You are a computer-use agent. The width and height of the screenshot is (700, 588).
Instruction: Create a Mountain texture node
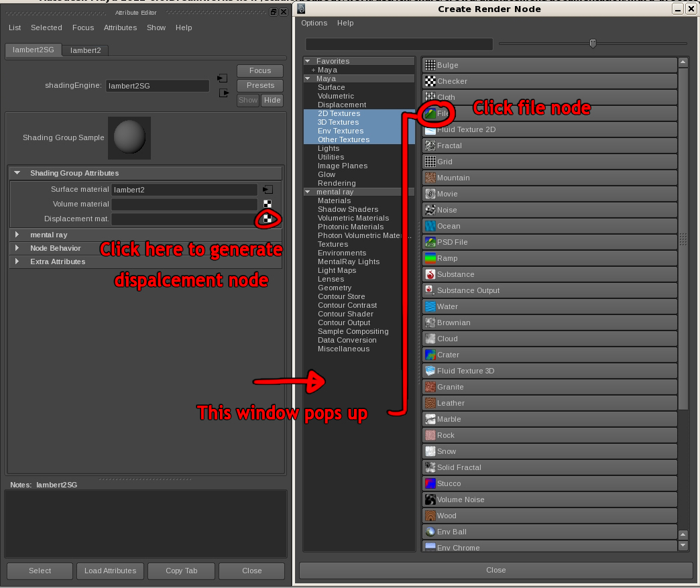pyautogui.click(x=550, y=178)
